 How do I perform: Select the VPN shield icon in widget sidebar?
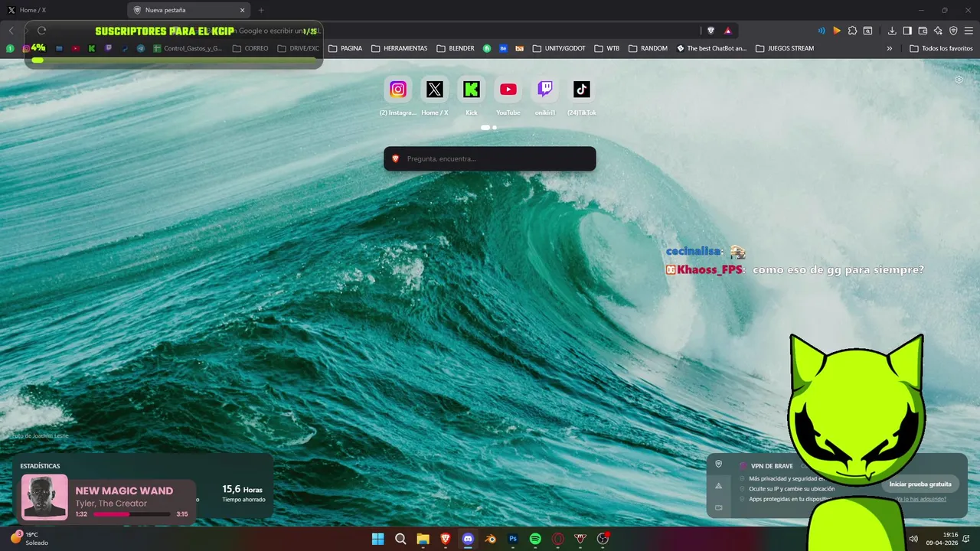[x=718, y=464]
